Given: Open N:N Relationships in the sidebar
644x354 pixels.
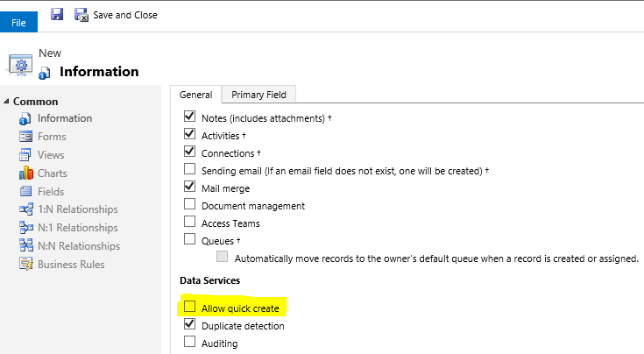Looking at the screenshot, I should tap(78, 246).
